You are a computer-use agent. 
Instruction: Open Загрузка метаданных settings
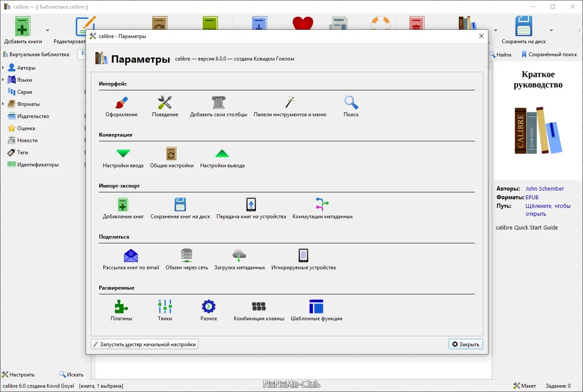[239, 260]
